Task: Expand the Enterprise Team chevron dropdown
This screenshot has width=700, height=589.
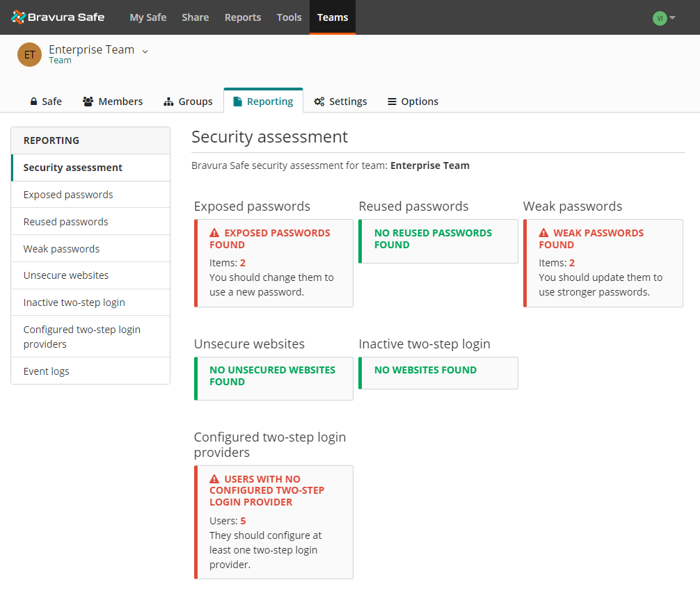Action: [x=145, y=51]
